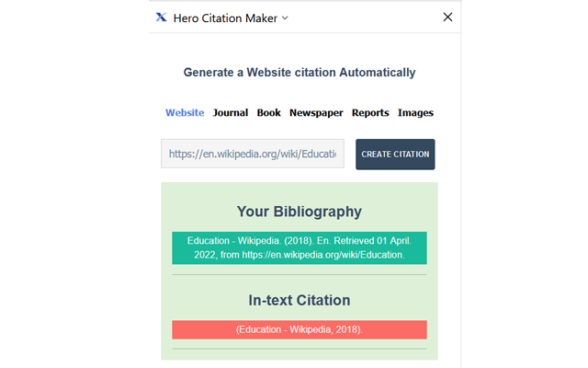Go to the Newspaper citation tab

coord(316,113)
